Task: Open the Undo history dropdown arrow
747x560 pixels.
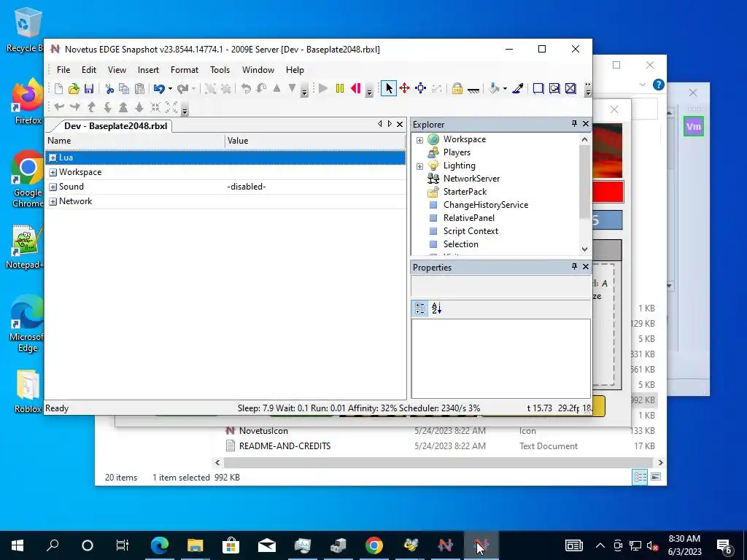Action: [x=170, y=88]
